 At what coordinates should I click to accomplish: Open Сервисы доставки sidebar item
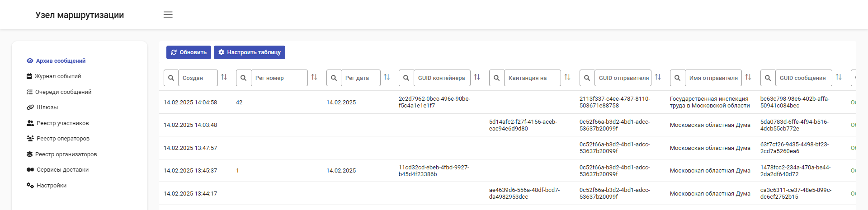pos(57,170)
